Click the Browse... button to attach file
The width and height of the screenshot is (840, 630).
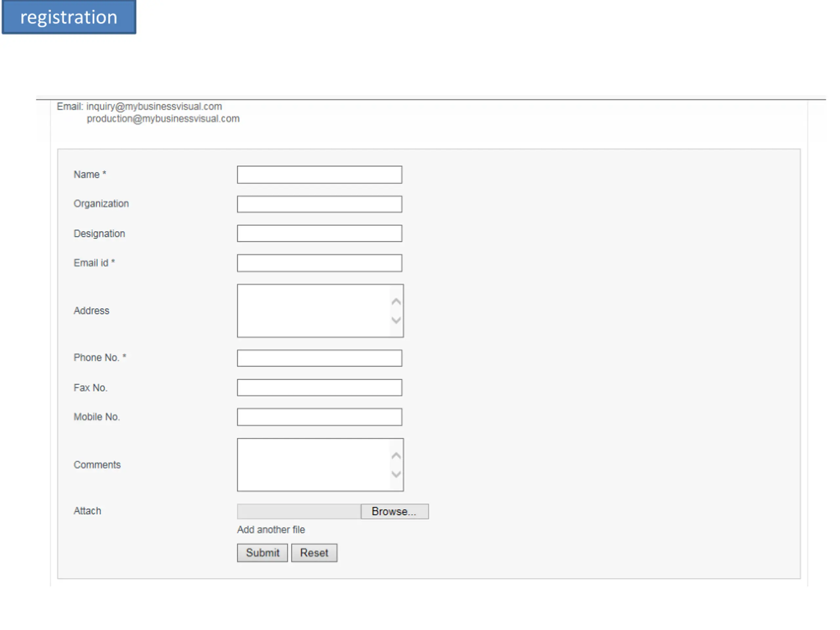394,512
